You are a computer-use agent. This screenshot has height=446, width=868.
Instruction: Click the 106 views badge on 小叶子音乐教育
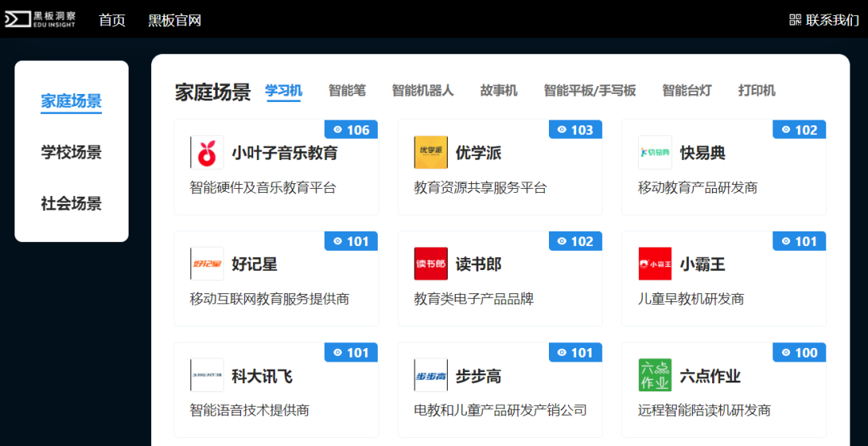[x=351, y=129]
